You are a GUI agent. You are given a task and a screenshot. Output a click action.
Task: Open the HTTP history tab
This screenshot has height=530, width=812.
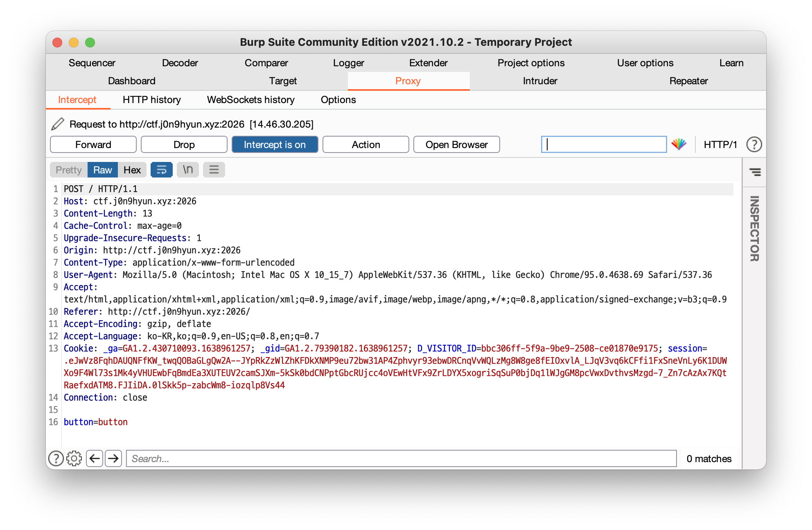(x=151, y=100)
